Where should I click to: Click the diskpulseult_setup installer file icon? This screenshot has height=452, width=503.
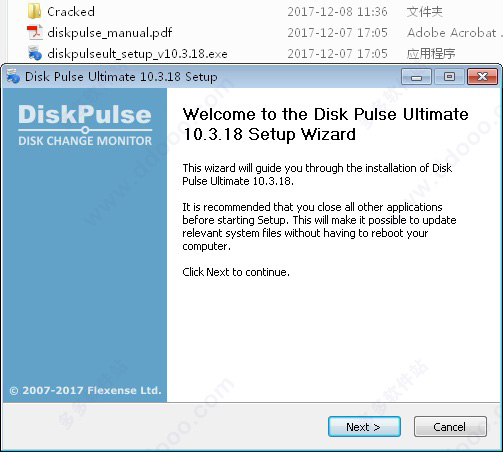35,53
